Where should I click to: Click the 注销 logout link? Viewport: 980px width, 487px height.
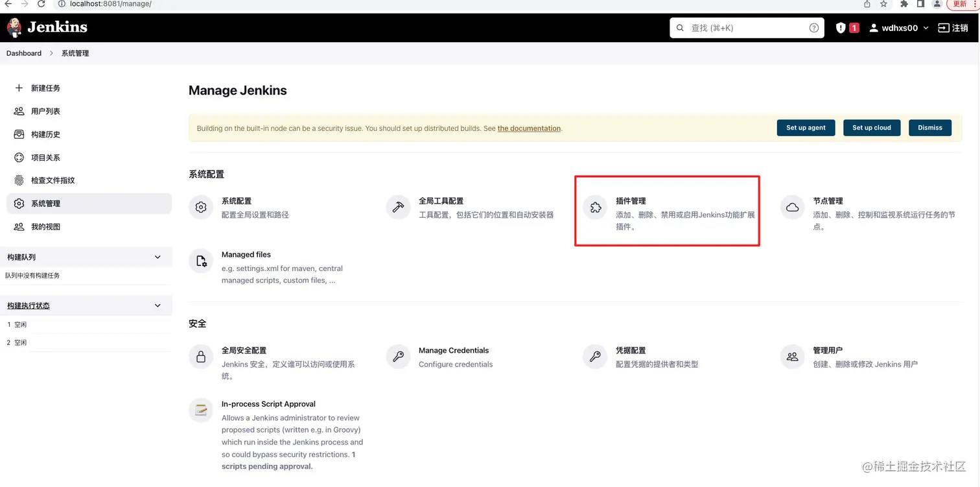point(953,28)
